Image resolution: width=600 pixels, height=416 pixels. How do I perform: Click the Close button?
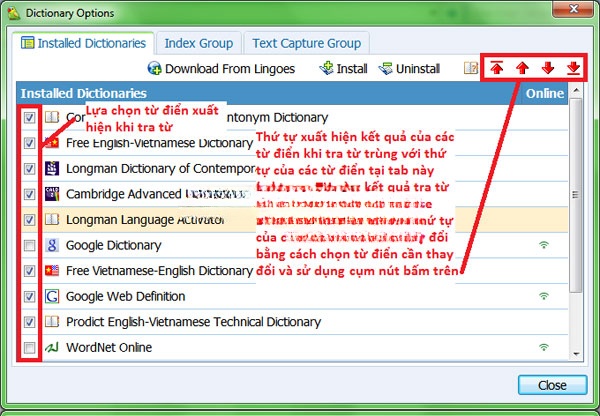click(552, 385)
